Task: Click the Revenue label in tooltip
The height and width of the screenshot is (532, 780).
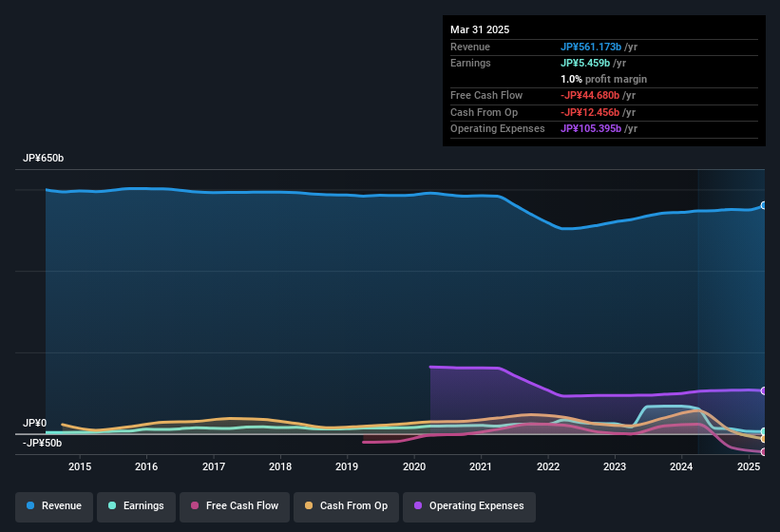Action: point(470,47)
